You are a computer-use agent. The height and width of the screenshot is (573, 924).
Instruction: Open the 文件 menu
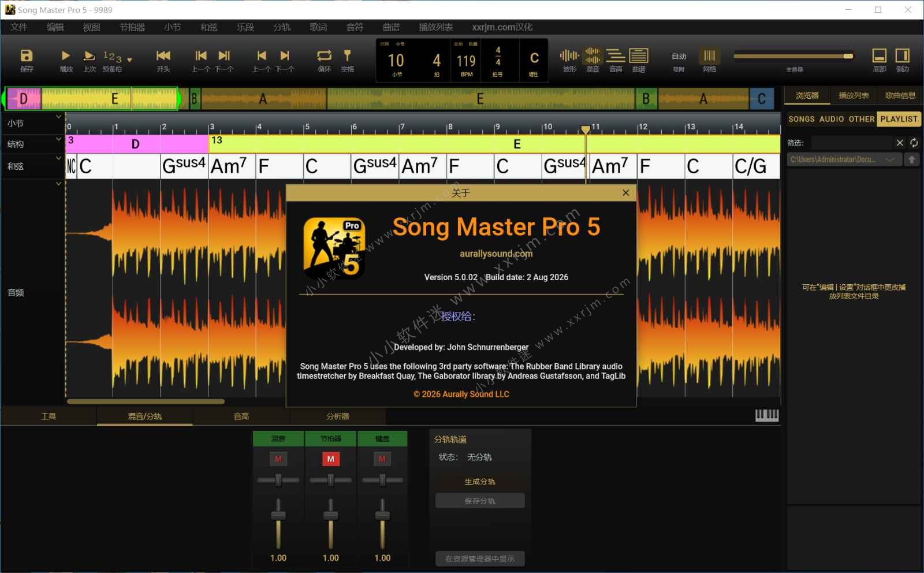coord(19,27)
